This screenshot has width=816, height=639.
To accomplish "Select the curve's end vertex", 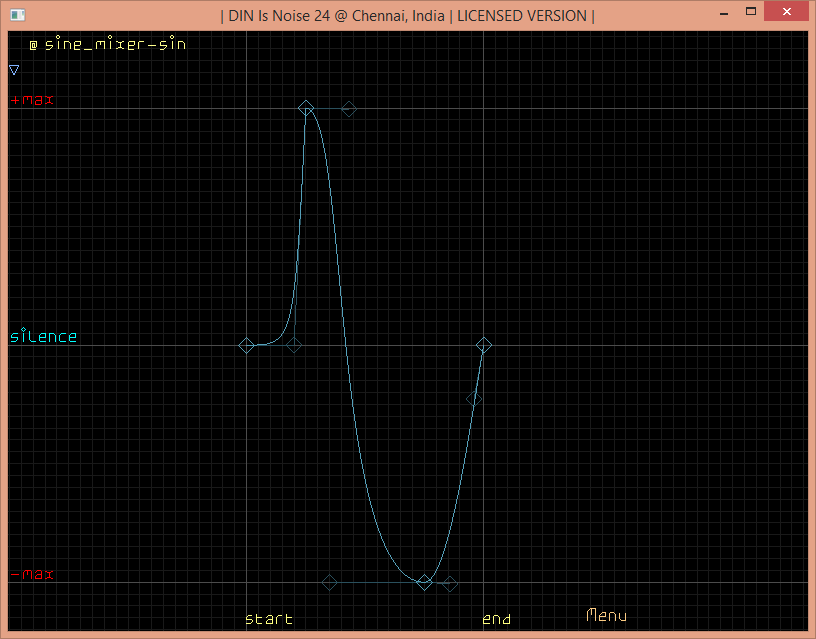I will [484, 345].
